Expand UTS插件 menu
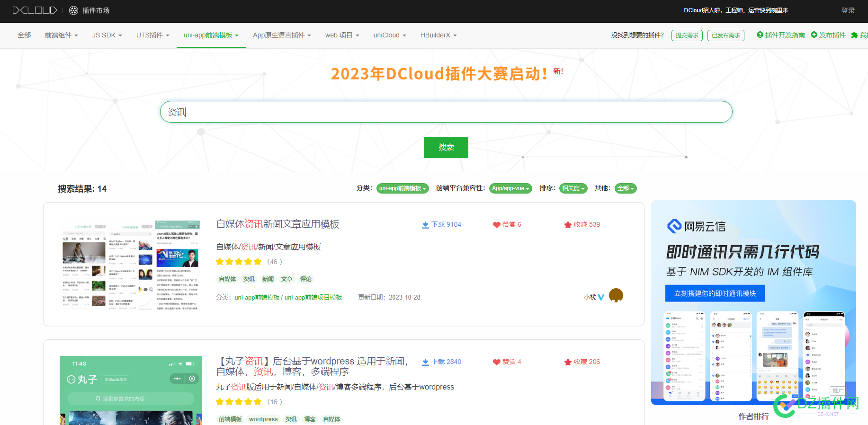 click(x=153, y=35)
